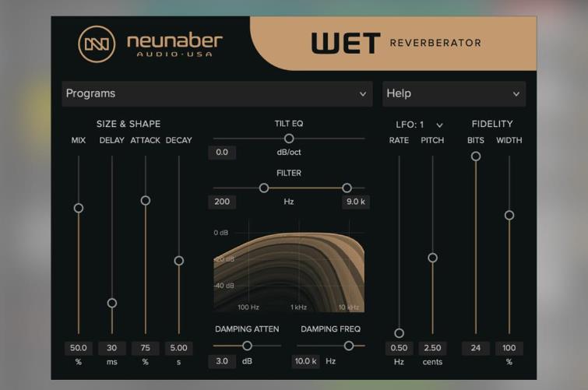Click the MIX value field 50.0

click(79, 348)
